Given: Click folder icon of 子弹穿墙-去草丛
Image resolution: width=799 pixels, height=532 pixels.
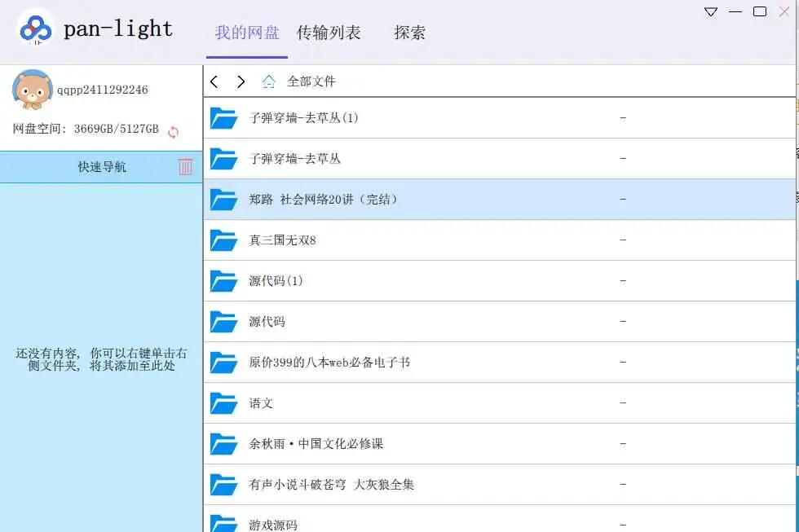Looking at the screenshot, I should [x=223, y=159].
